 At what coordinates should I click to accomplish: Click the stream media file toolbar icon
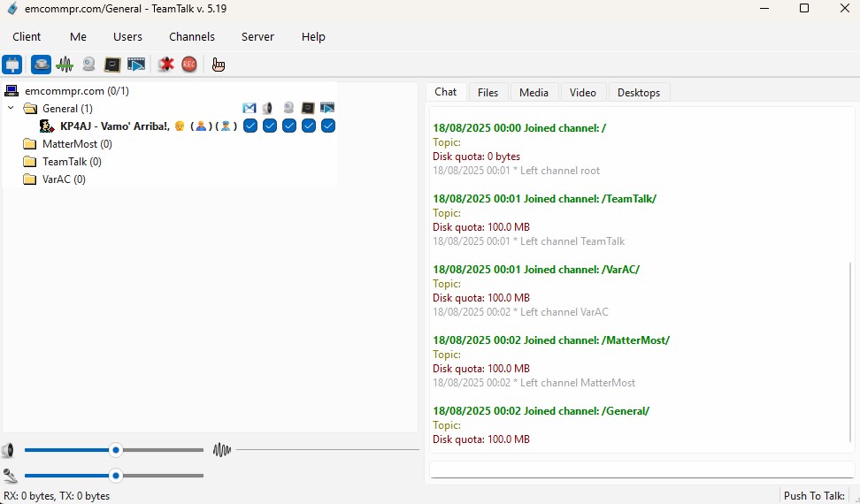click(x=136, y=65)
